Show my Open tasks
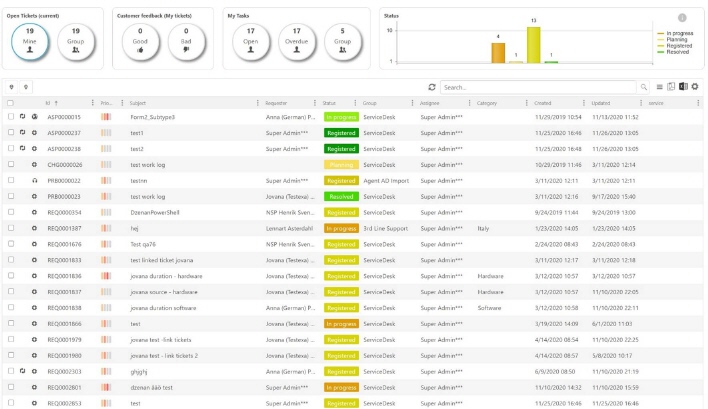 [251, 42]
